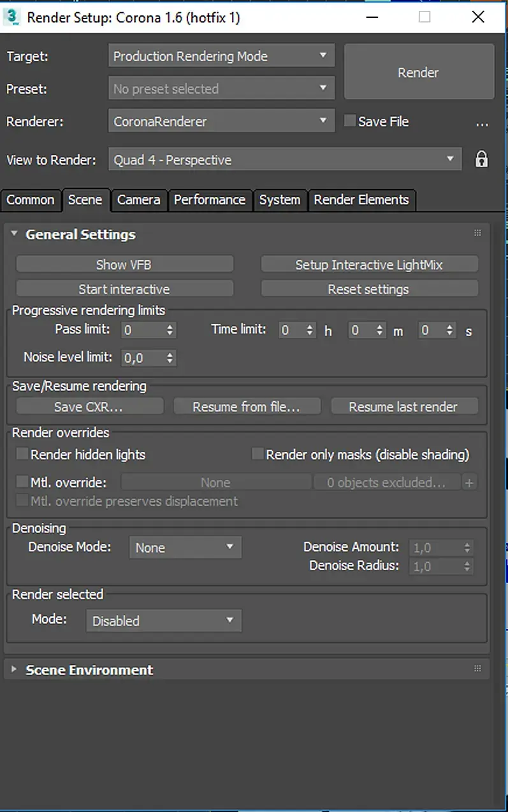Click the ellipsis icon beside Save File
This screenshot has height=812, width=508.
tap(482, 123)
